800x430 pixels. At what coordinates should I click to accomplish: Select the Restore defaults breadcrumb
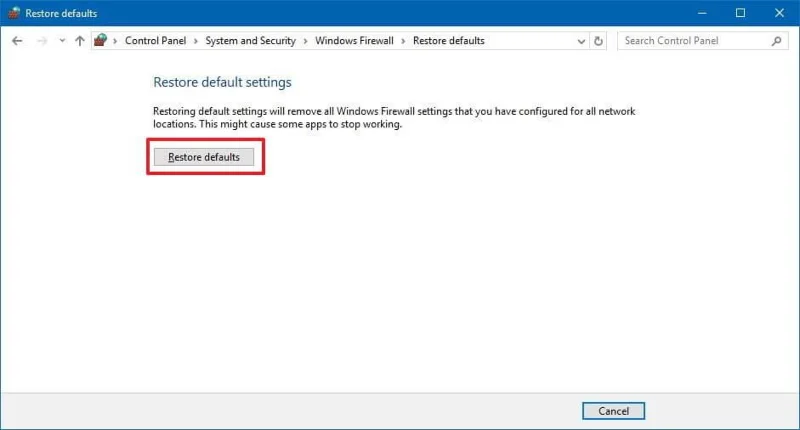click(x=448, y=41)
